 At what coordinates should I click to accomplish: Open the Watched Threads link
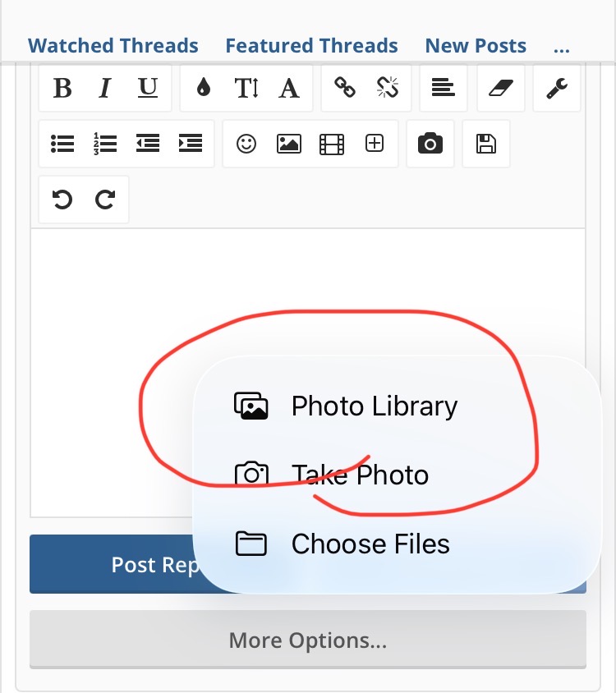(x=113, y=46)
